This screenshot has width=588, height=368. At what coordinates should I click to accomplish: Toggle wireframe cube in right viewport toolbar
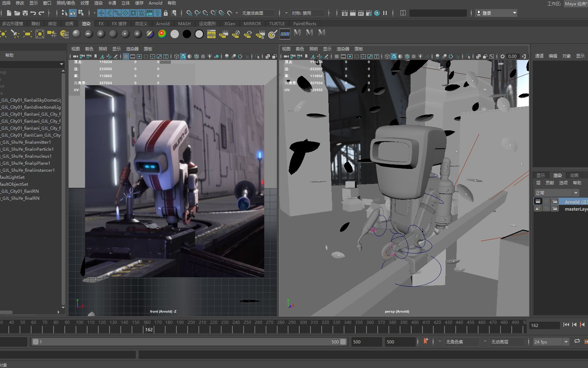(x=387, y=56)
